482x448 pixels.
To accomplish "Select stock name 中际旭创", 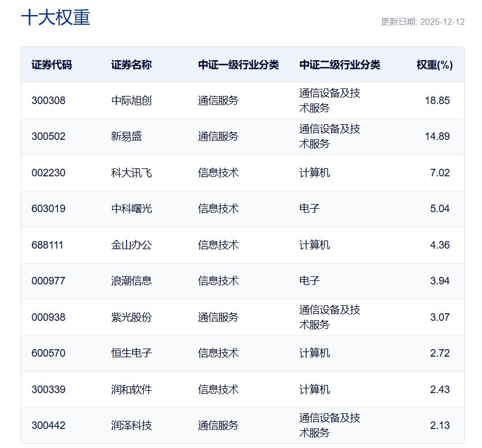I will click(131, 101).
